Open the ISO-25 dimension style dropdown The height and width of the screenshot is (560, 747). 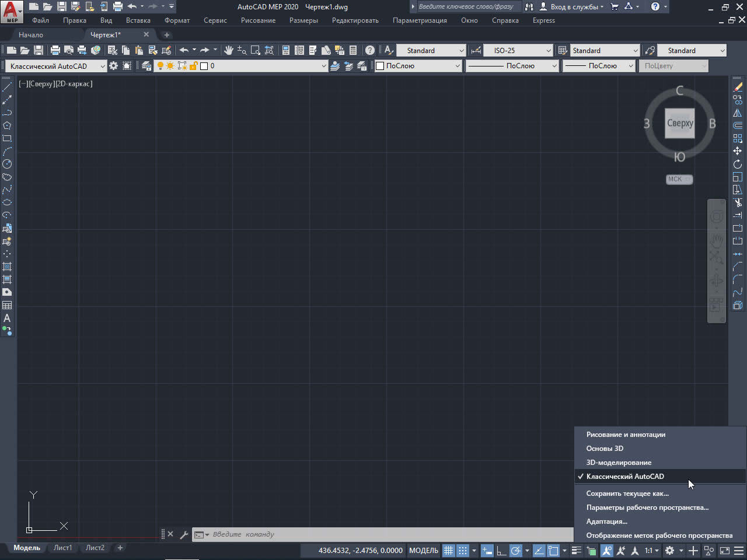tap(518, 50)
